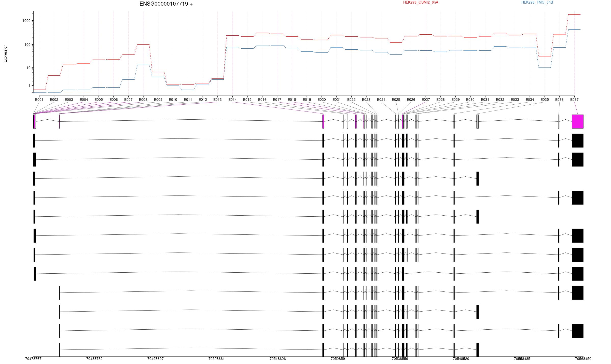This screenshot has height=364, width=611.
Task: Click exon bin label E013
Action: tap(217, 100)
